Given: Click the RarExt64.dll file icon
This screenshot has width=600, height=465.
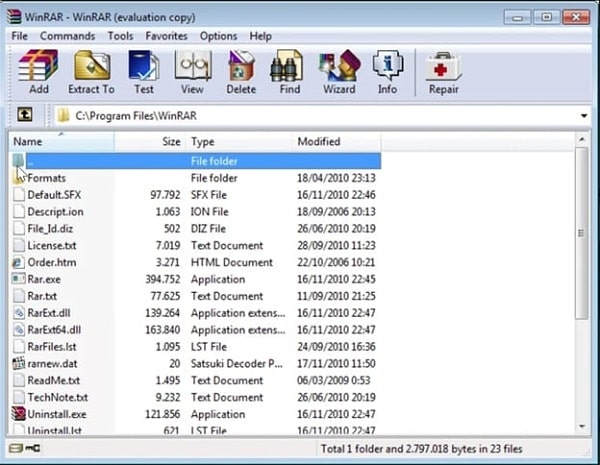Looking at the screenshot, I should [x=18, y=330].
